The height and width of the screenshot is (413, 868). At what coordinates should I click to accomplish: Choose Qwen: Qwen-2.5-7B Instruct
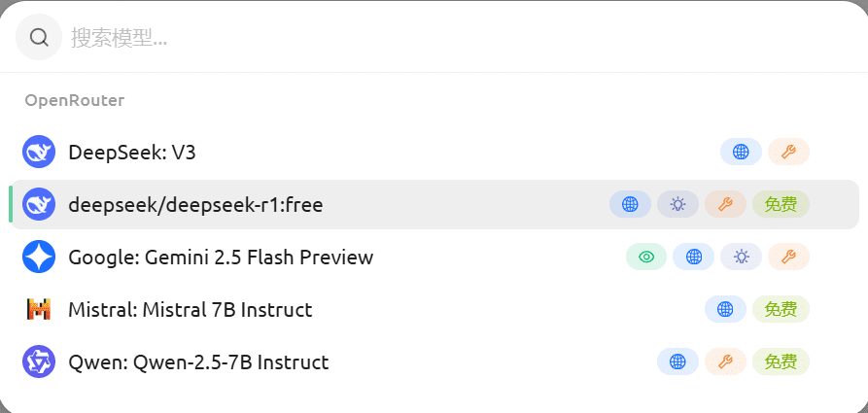pos(198,362)
